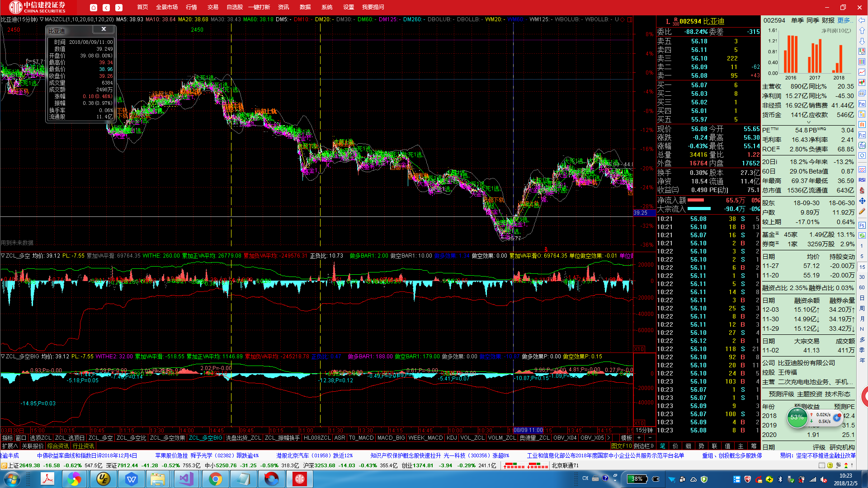Open 预测评级 in the info panel
The width and height of the screenshot is (868, 488).
pyautogui.click(x=781, y=394)
